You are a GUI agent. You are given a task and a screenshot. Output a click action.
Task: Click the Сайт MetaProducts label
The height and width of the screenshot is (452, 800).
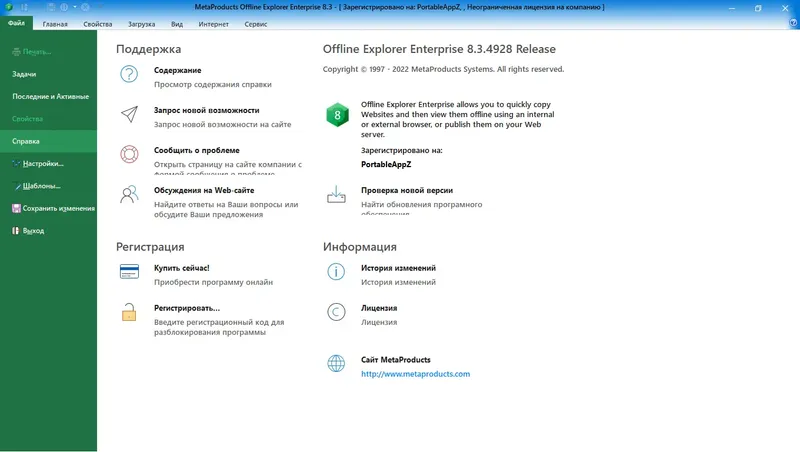396,360
